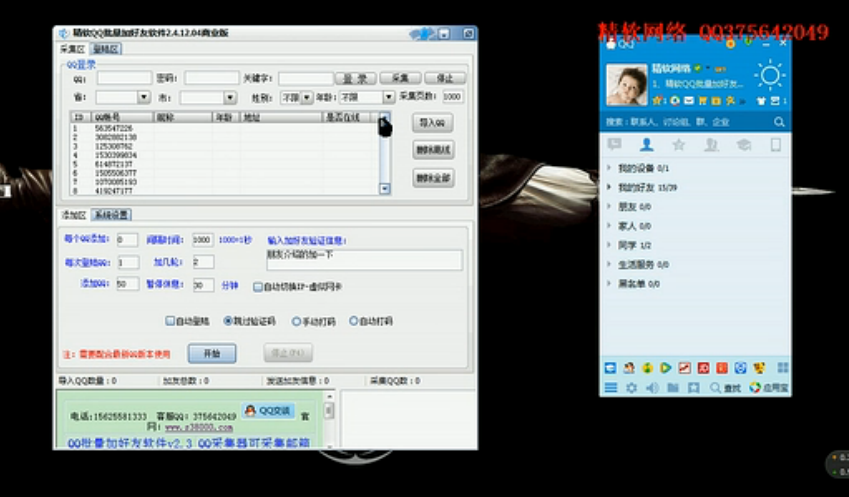
Task: Click the clothes-hanger window icon in title bar
Action: [423, 34]
